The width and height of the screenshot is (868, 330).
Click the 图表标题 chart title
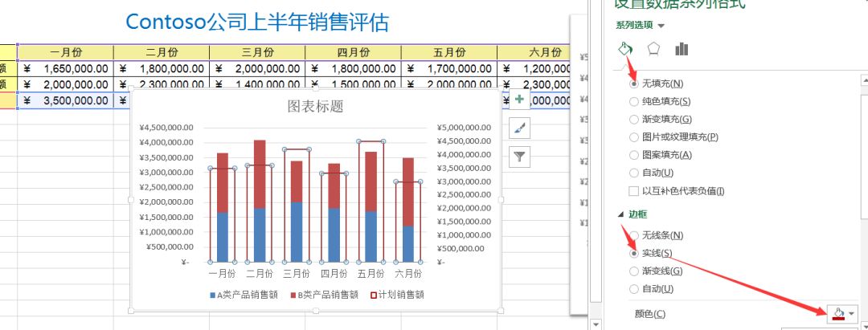[315, 106]
